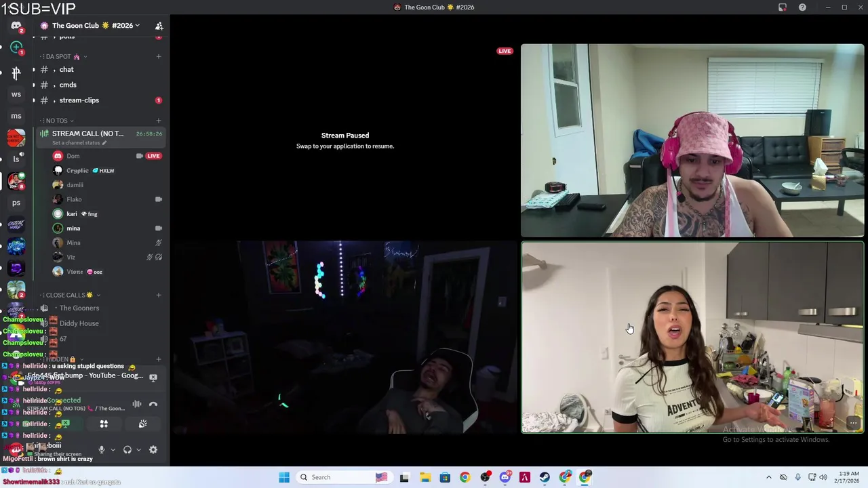Click 'Set a channel status' text

tap(76, 143)
